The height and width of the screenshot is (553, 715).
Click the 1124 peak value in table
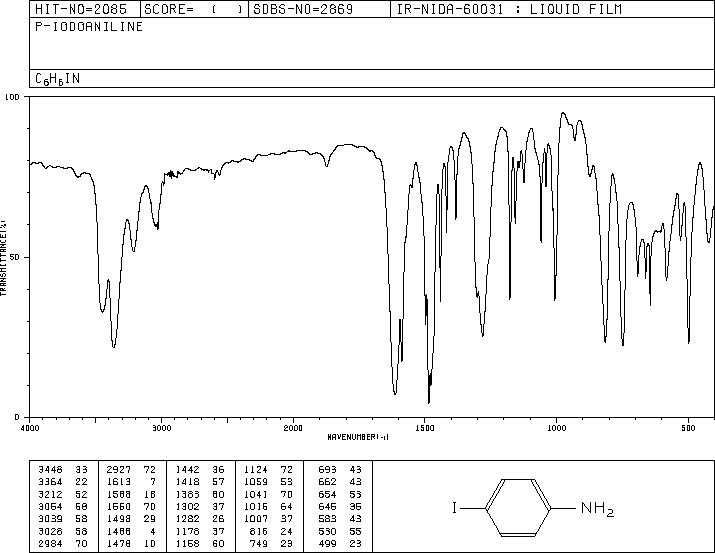coord(256,470)
